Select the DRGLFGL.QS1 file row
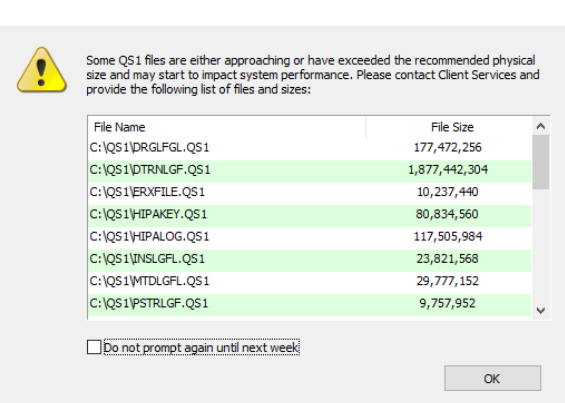This screenshot has width=565, height=403. coord(310,148)
